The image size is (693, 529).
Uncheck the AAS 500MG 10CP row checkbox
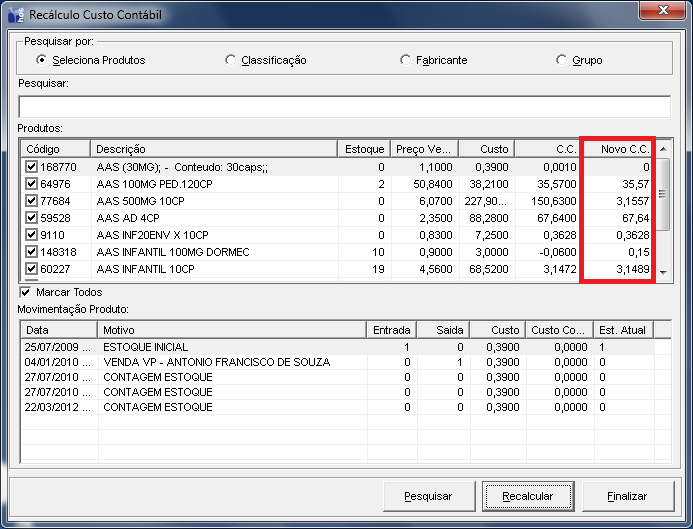click(x=32, y=201)
